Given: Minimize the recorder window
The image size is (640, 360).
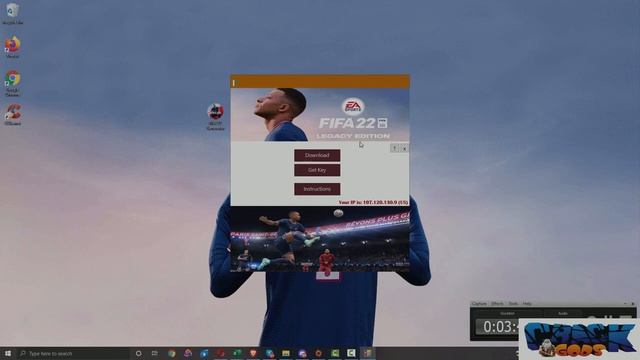Looking at the screenshot, I should click(625, 304).
